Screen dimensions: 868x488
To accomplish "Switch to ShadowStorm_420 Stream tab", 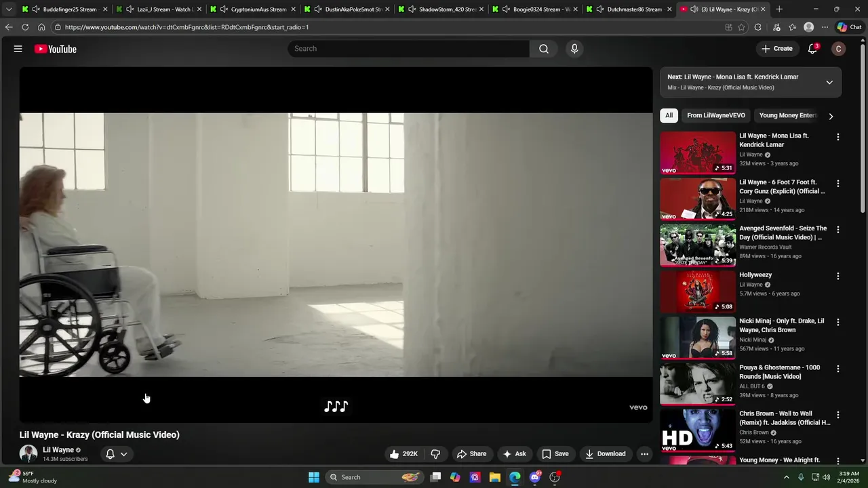I will [x=441, y=9].
